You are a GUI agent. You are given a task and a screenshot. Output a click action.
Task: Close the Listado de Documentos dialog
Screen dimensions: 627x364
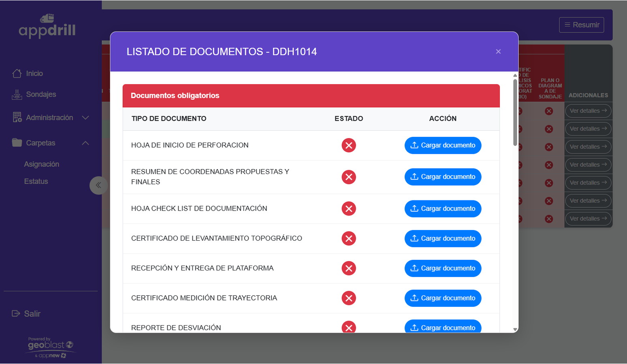point(498,51)
